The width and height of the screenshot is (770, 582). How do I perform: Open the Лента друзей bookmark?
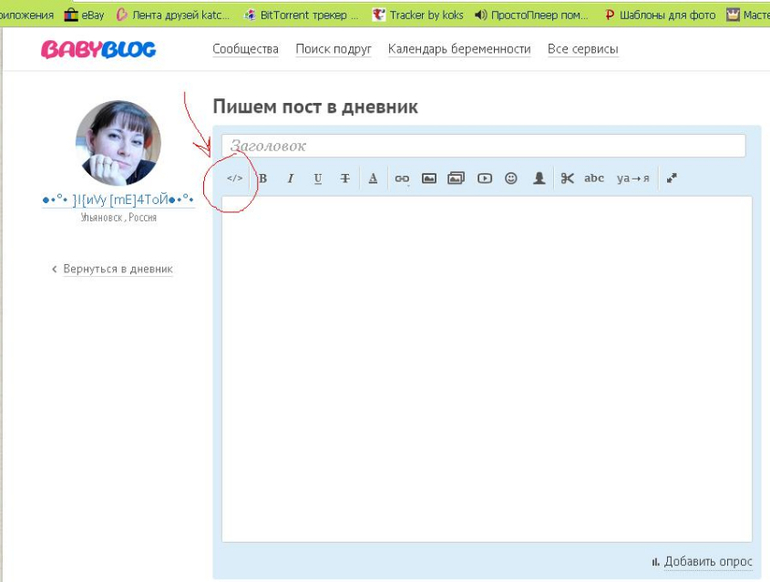click(173, 15)
